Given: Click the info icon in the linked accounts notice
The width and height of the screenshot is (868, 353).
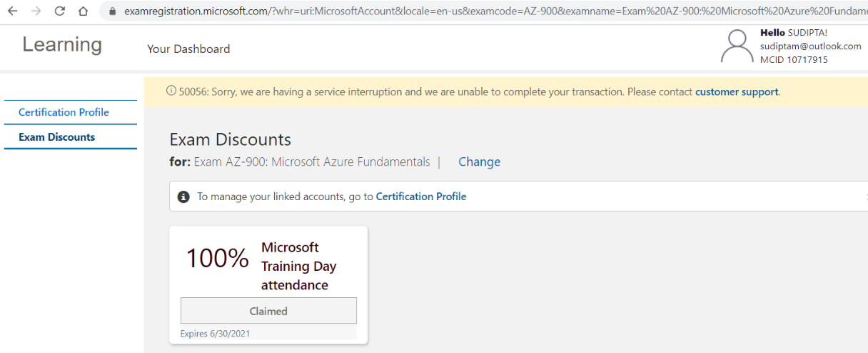Looking at the screenshot, I should (x=183, y=197).
